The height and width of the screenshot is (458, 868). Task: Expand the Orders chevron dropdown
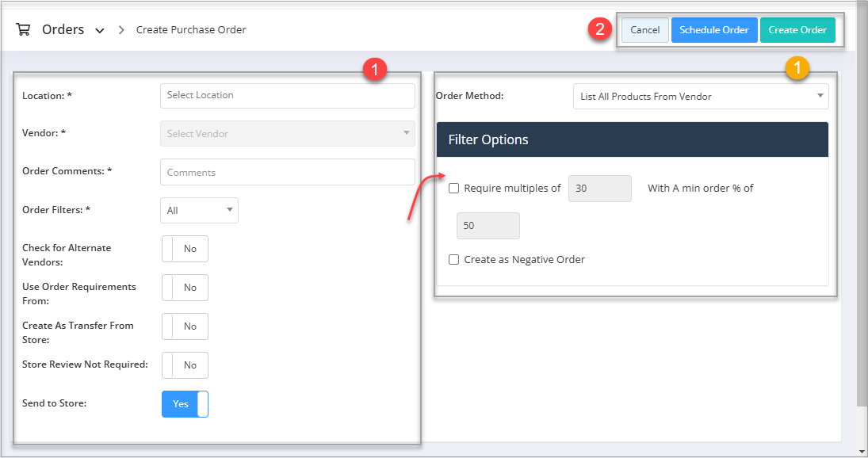tap(100, 30)
